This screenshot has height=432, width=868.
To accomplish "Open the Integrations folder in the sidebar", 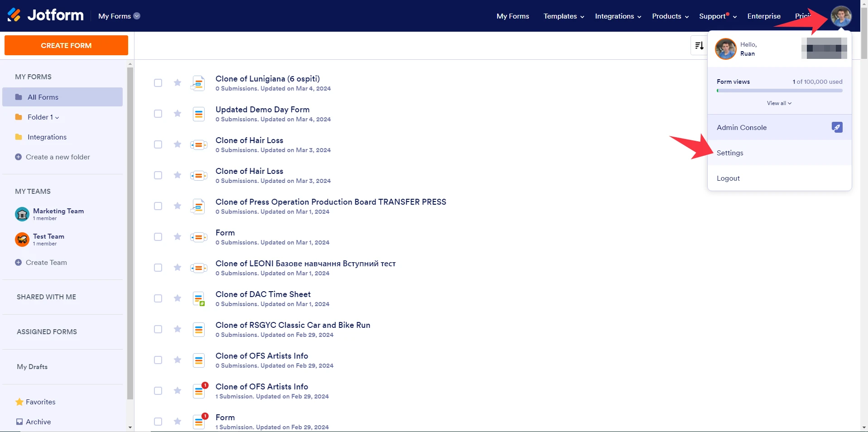I will [x=47, y=137].
